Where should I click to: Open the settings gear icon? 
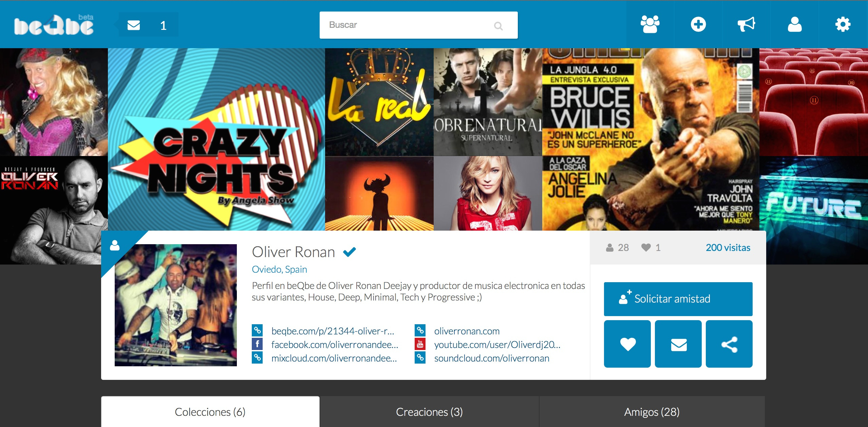(843, 24)
